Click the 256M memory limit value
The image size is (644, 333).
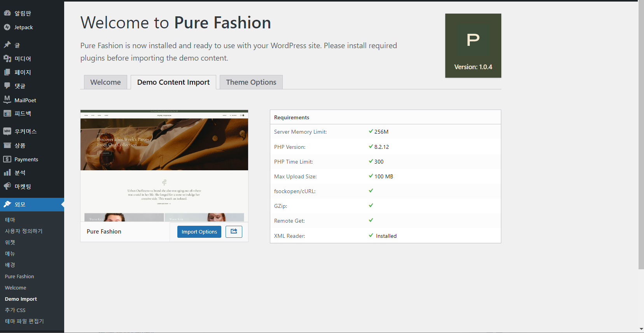point(381,132)
